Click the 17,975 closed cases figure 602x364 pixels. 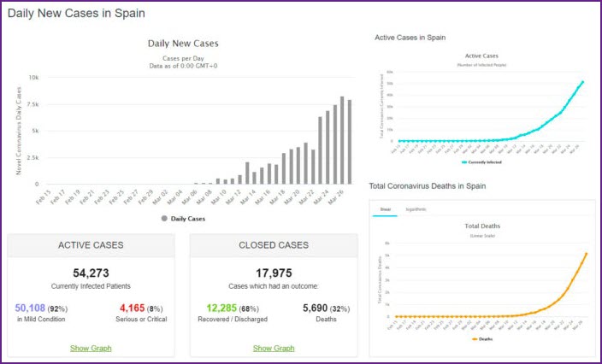tap(274, 273)
